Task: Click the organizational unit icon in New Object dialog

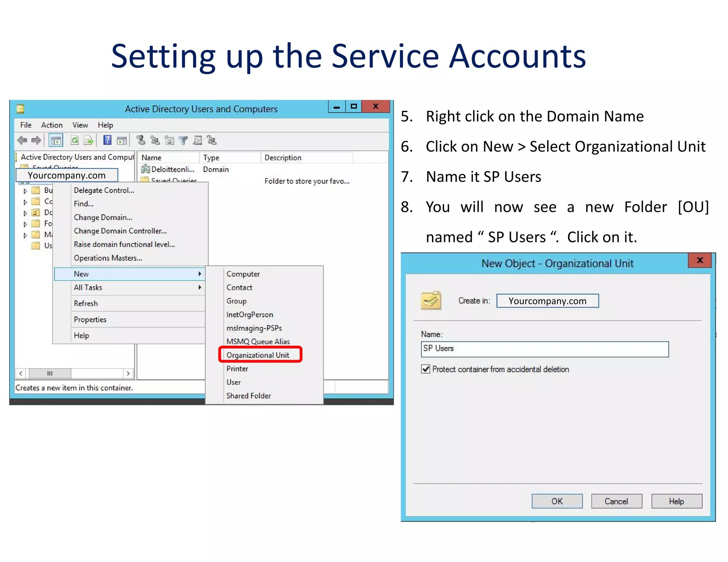Action: pyautogui.click(x=431, y=300)
